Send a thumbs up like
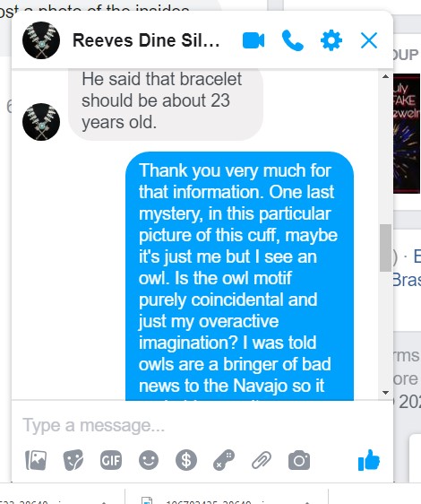Image resolution: width=421 pixels, height=504 pixels. point(369,460)
